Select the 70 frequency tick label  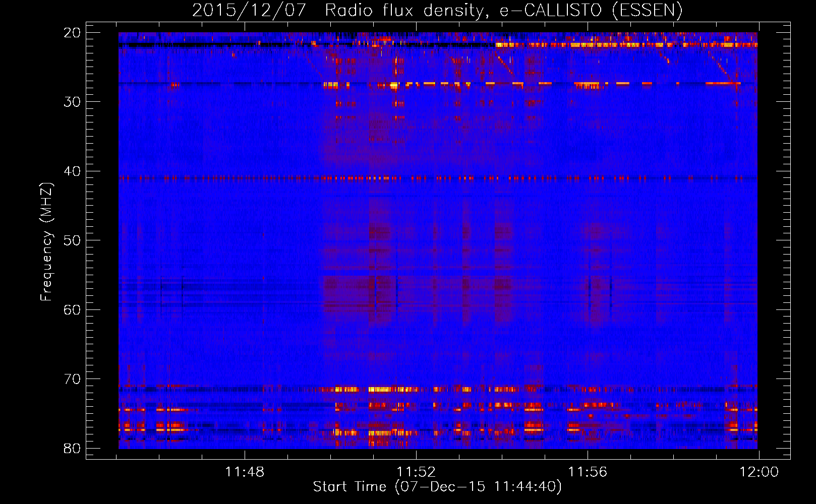73,379
